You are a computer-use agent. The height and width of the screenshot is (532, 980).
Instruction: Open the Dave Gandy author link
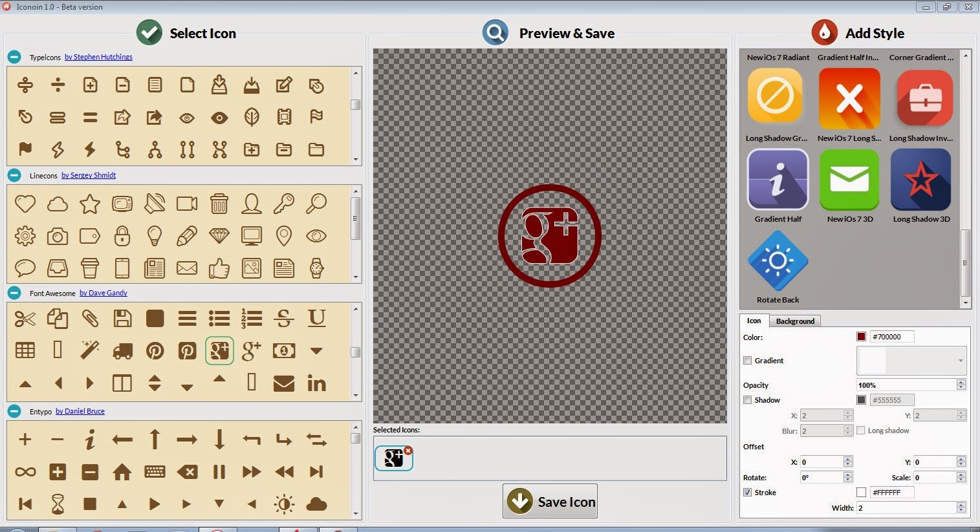pyautogui.click(x=103, y=293)
